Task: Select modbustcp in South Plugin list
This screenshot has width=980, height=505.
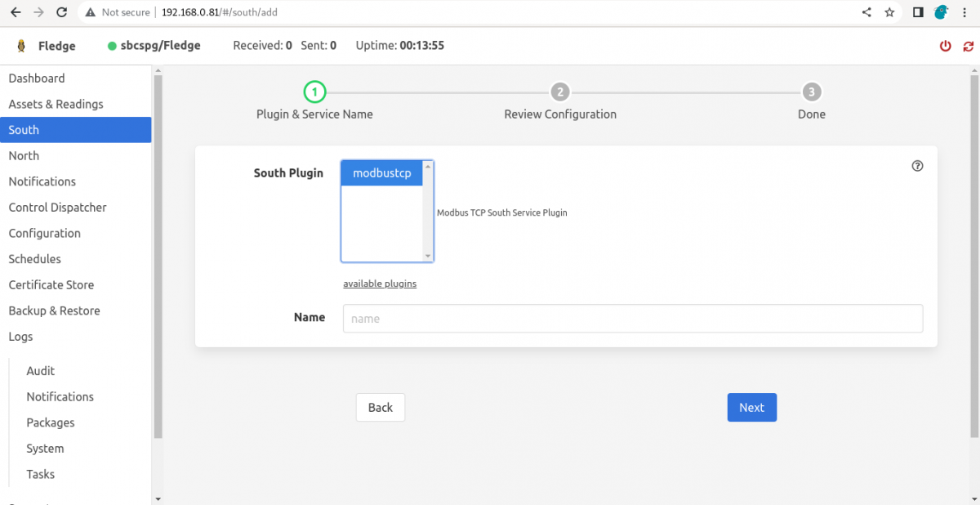Action: click(381, 173)
